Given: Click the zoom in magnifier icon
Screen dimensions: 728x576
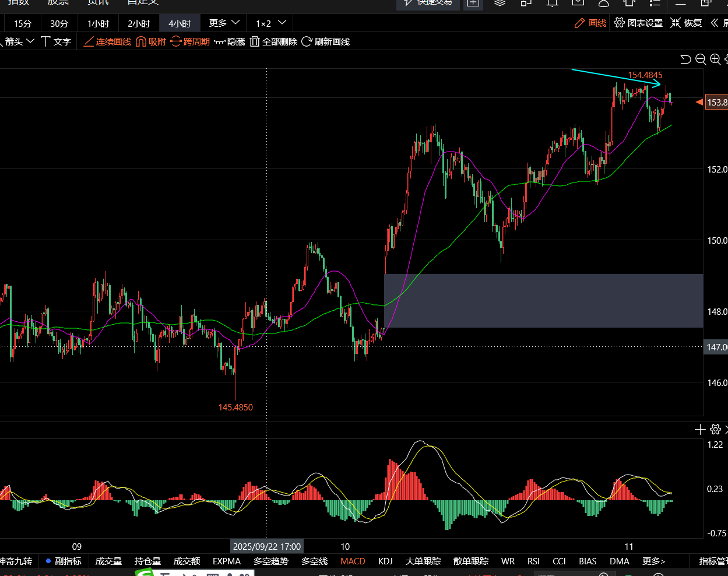Looking at the screenshot, I should click(x=715, y=59).
